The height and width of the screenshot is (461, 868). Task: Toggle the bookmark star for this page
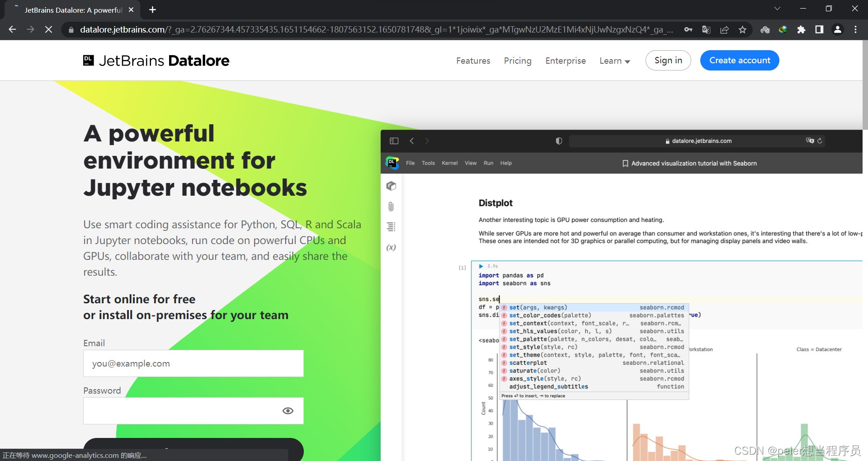coord(742,29)
